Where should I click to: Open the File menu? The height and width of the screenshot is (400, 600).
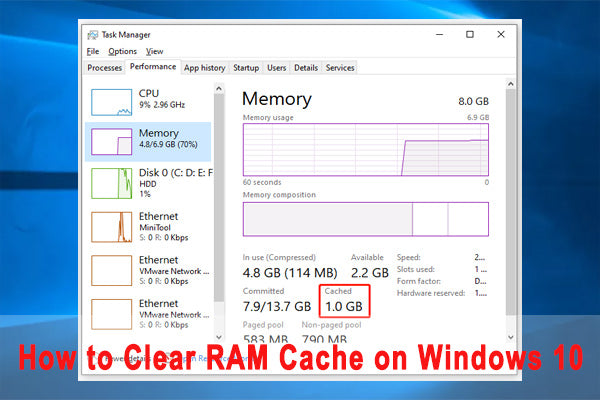93,51
